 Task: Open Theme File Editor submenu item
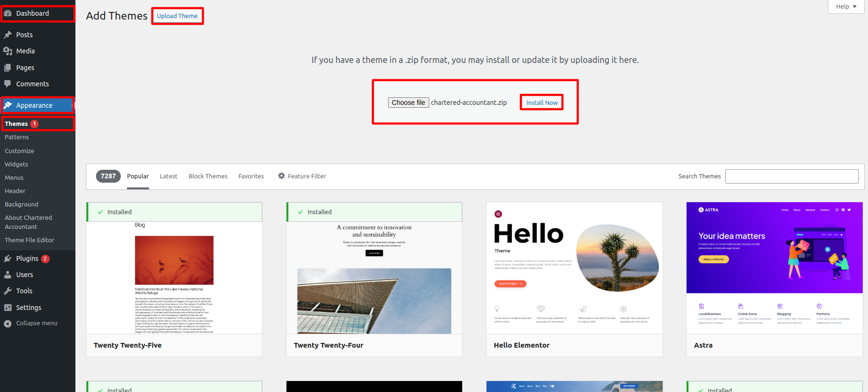[30, 240]
